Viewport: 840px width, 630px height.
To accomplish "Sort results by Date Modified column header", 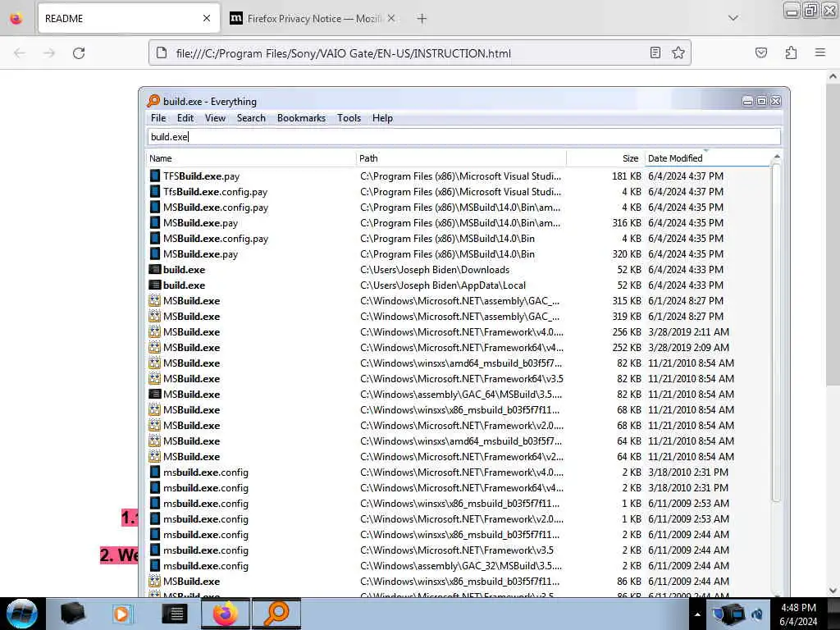I will tap(707, 158).
